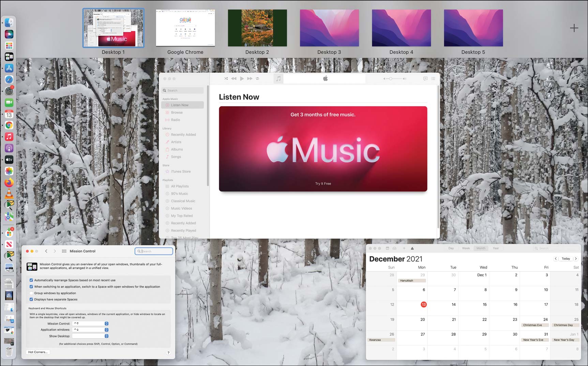Uncheck Automatically rearrange Spaces option

tap(31, 280)
